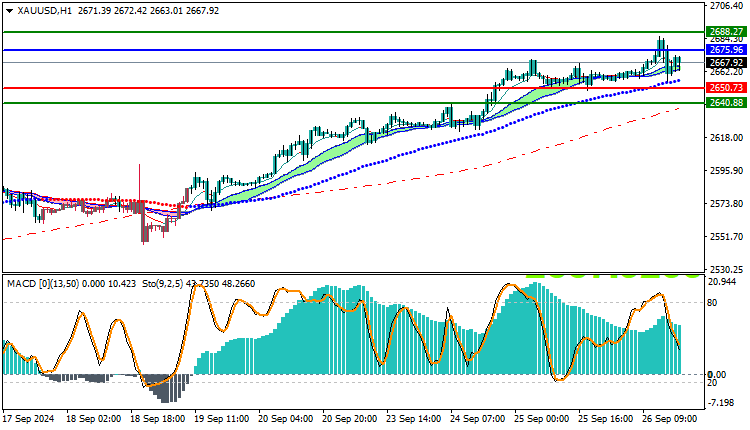750x430 pixels.
Task: Click the 20.944 indicator scale value
Action: (x=722, y=282)
